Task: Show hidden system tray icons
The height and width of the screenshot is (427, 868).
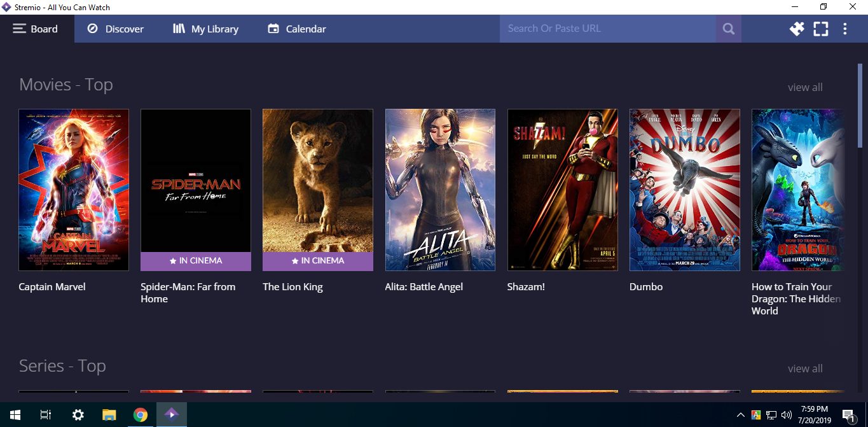Action: point(741,415)
